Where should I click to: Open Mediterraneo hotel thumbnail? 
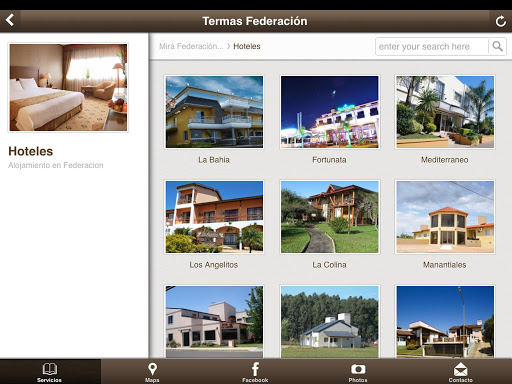pos(445,112)
